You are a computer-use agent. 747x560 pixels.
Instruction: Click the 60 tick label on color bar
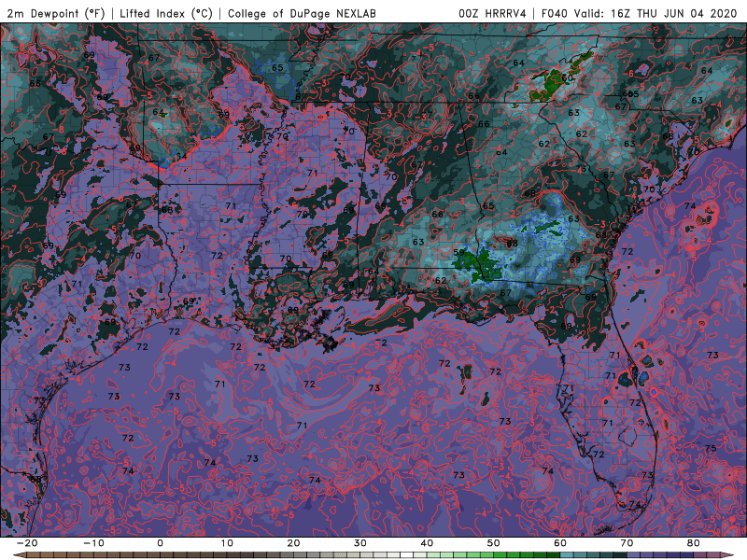click(x=560, y=543)
